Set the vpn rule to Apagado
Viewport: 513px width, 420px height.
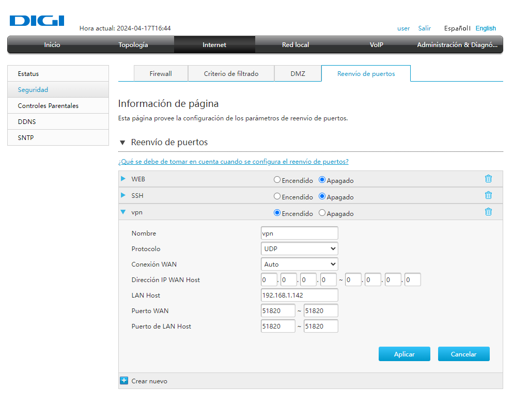click(x=322, y=213)
